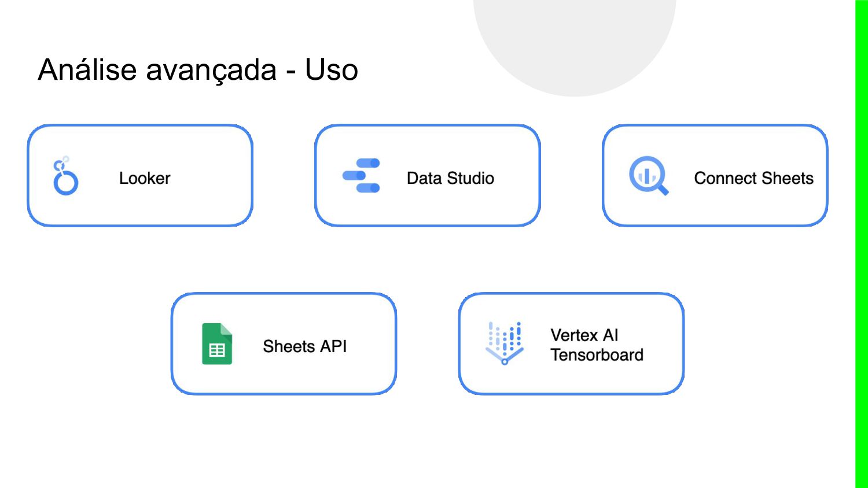Click the Vertex AI Tensorboard card box
868x488 pixels.
[x=571, y=379]
